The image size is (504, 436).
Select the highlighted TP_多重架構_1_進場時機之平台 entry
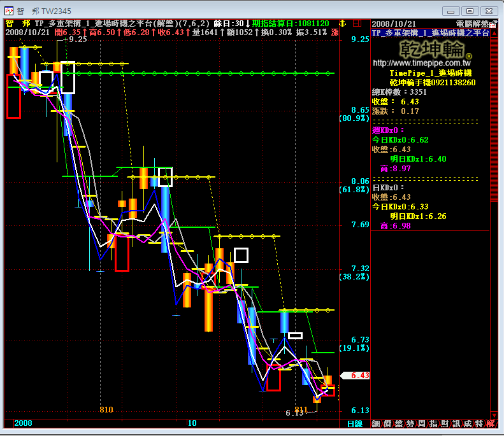430,33
